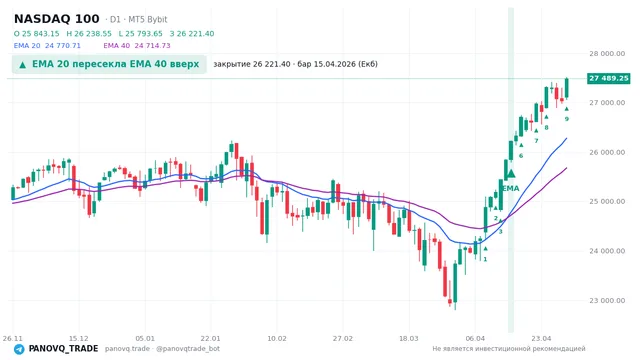This screenshot has height=360, width=640.
Task: Click the 22.01 date axis label
Action: click(x=211, y=338)
